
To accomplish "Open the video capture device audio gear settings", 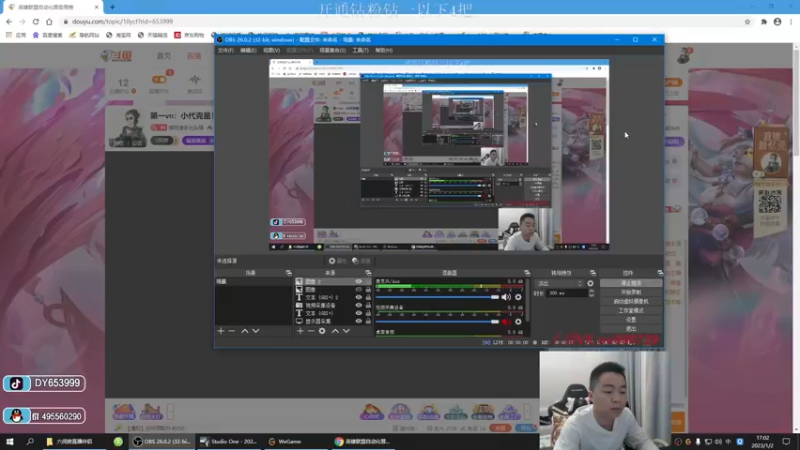I will coord(518,322).
